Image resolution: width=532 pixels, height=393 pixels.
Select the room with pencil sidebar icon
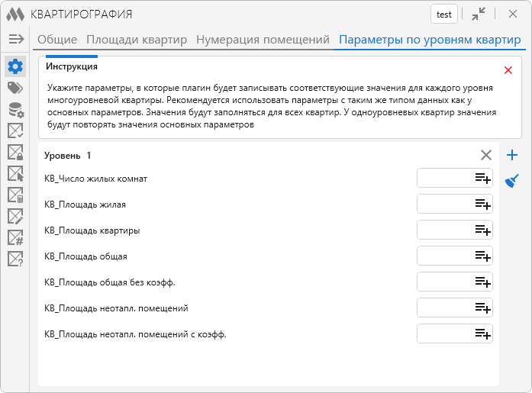[15, 217]
